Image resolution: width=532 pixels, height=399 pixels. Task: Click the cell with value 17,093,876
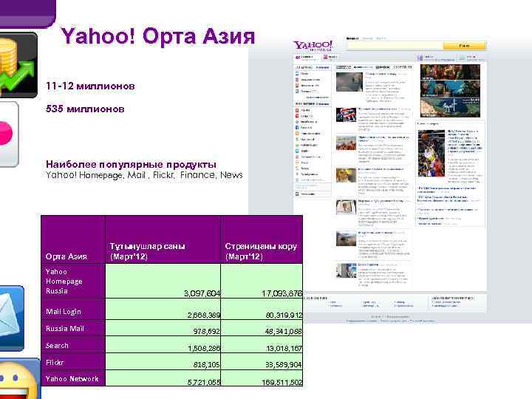(262, 282)
